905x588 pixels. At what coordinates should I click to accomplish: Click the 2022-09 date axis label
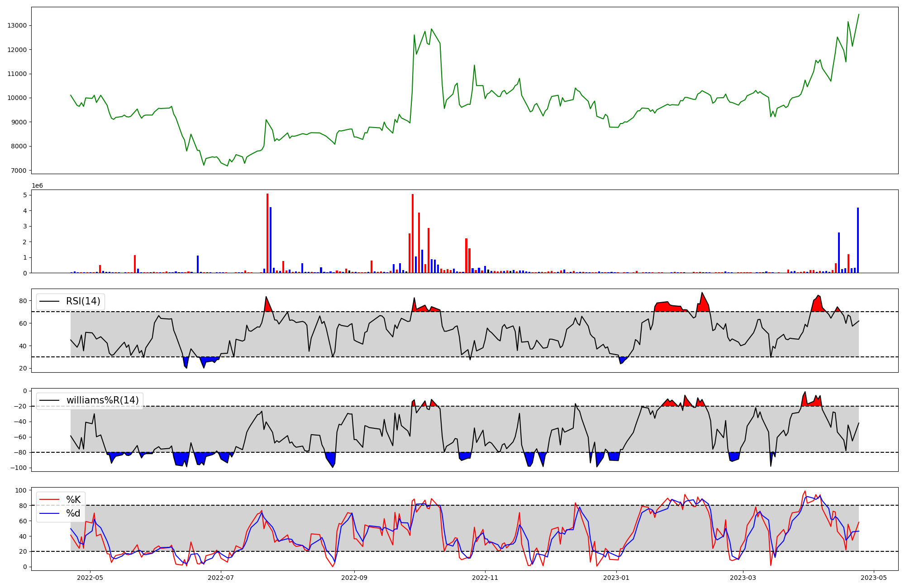(x=354, y=578)
